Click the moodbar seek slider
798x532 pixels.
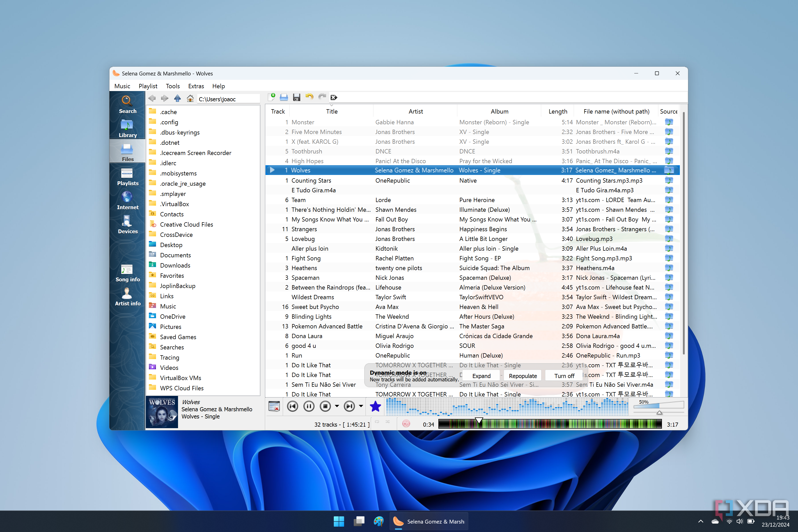click(x=550, y=424)
